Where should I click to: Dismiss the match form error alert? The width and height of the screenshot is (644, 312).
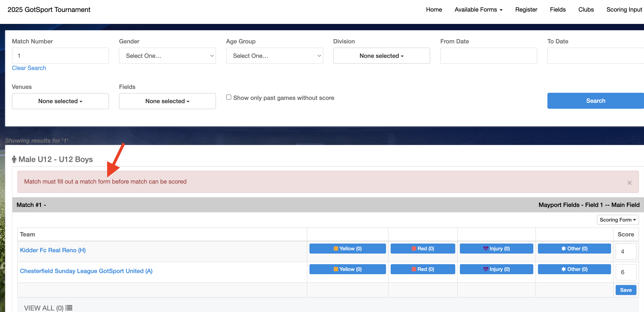tap(629, 183)
